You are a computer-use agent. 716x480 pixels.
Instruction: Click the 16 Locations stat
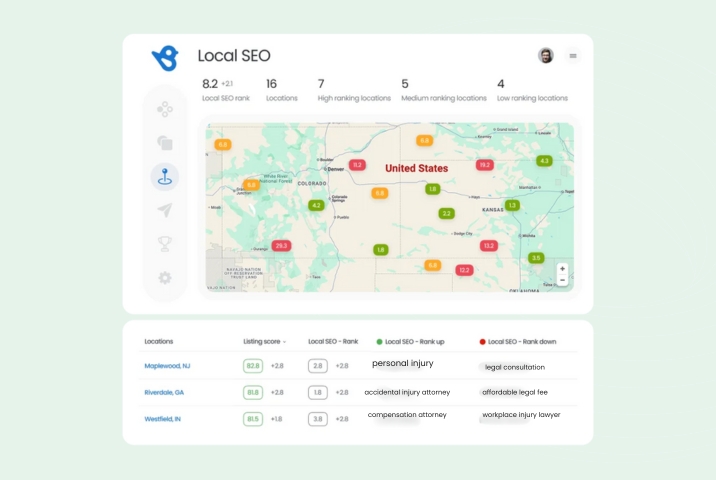coord(282,90)
